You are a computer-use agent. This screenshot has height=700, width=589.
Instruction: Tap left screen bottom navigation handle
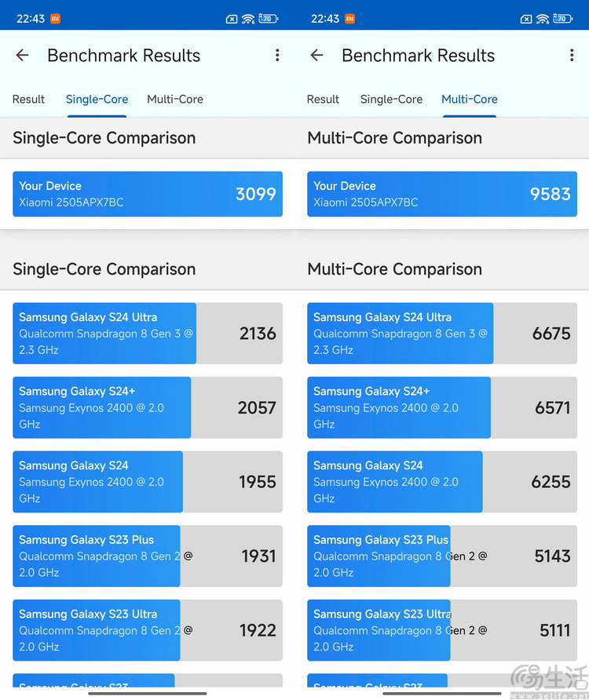148,693
